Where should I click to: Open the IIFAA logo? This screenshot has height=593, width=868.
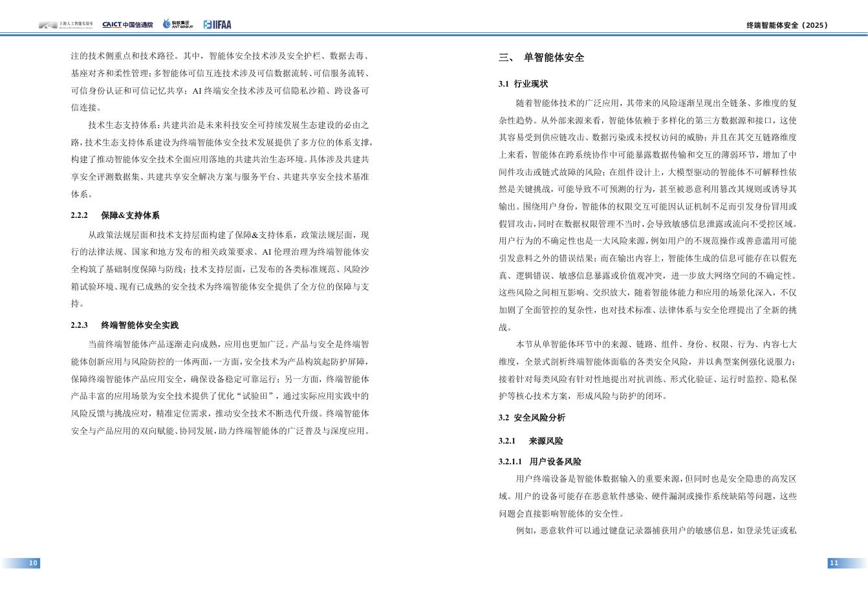point(217,24)
